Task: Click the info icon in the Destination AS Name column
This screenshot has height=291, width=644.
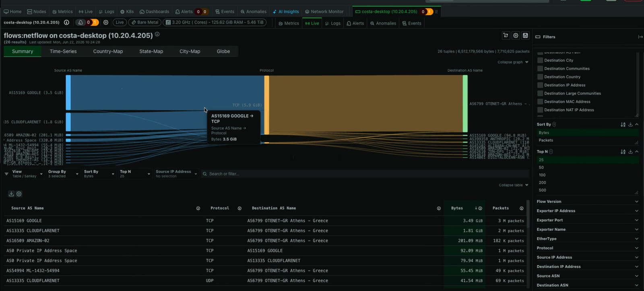Action: click(439, 208)
